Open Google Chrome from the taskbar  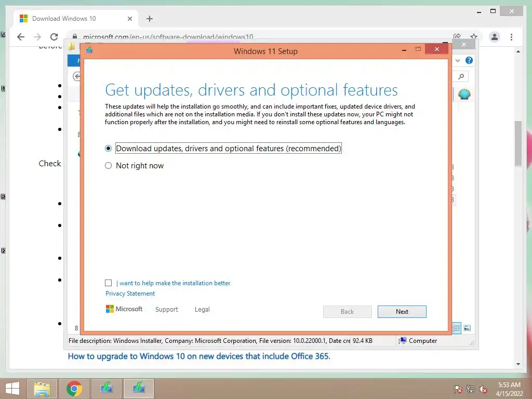[74, 389]
